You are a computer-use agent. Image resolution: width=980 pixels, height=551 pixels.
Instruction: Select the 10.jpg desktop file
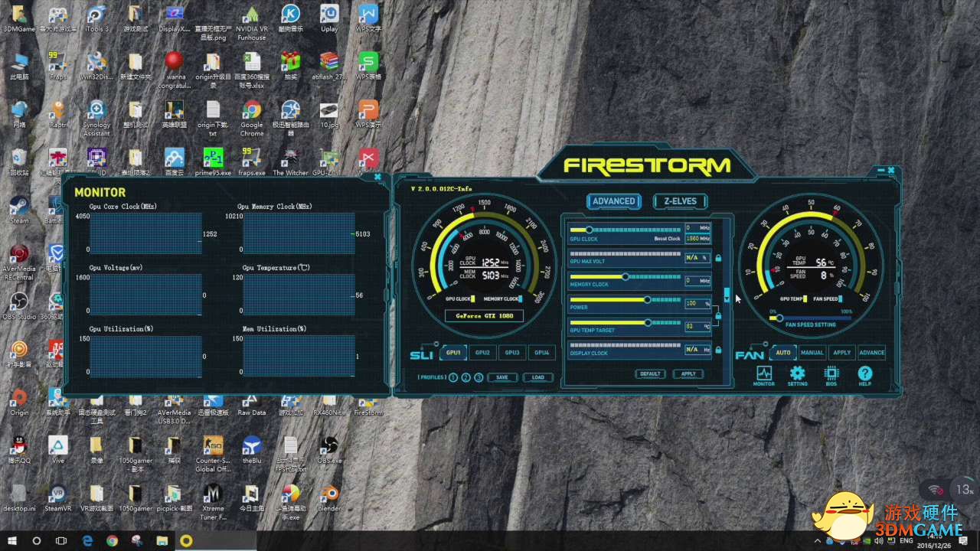(x=329, y=115)
